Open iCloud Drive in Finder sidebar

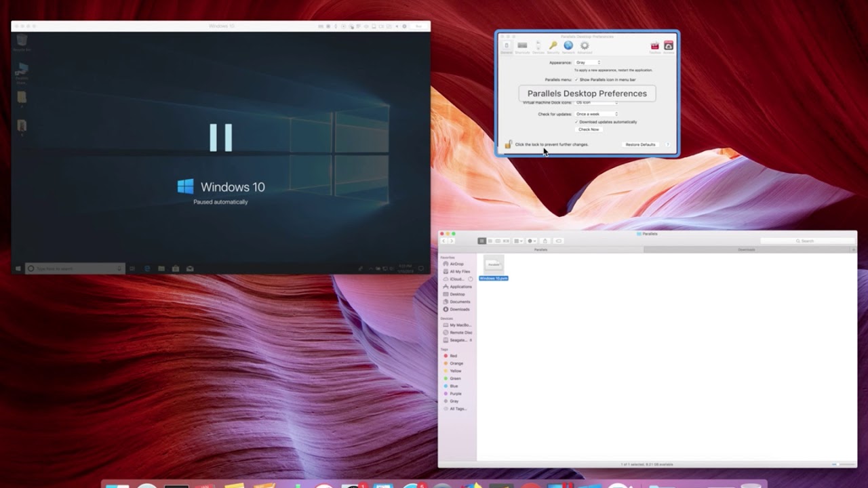(457, 279)
